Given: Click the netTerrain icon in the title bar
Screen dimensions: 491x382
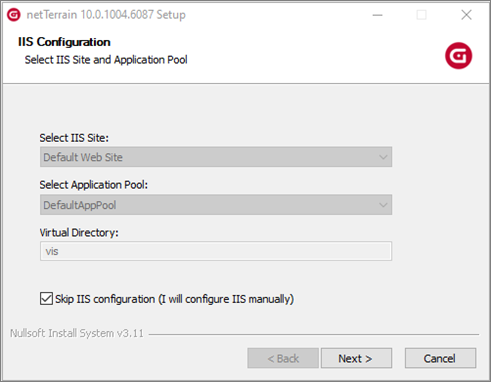Looking at the screenshot, I should tap(14, 15).
